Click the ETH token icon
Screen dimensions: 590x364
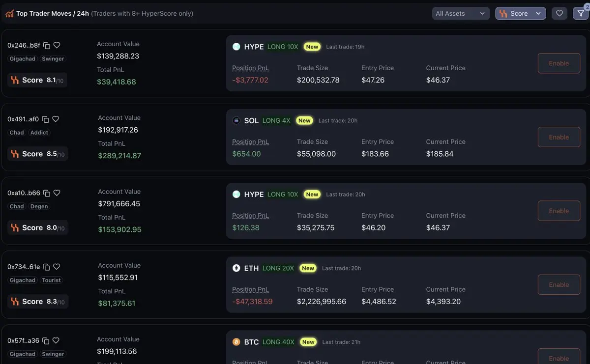[x=236, y=268]
